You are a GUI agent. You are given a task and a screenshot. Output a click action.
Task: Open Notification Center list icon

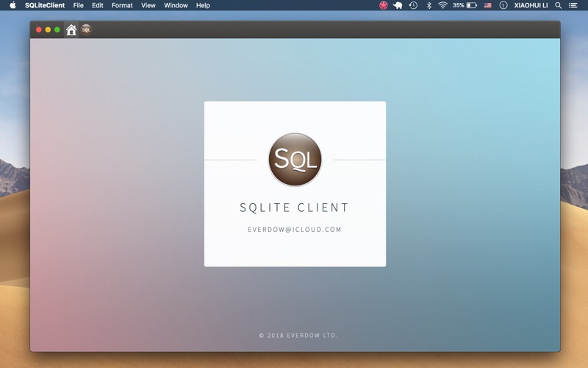tap(573, 5)
